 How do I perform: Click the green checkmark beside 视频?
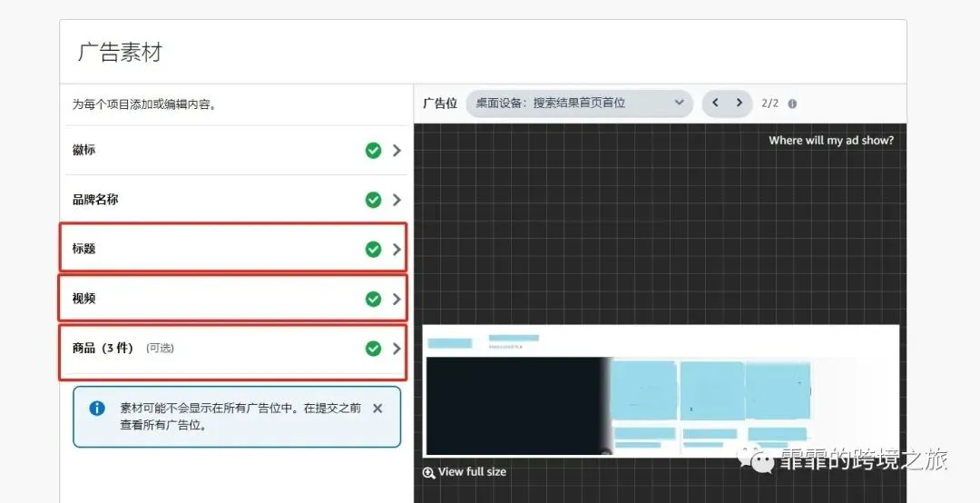373,299
